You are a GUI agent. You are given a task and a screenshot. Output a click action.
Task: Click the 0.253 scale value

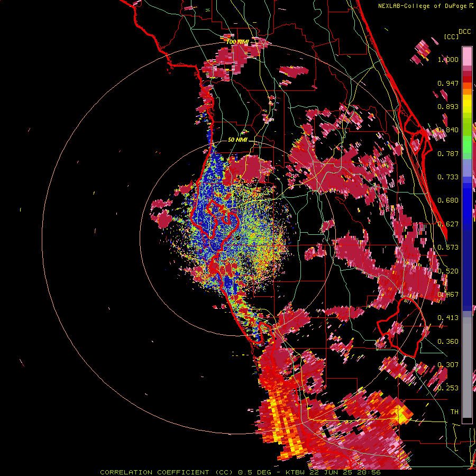[448, 388]
